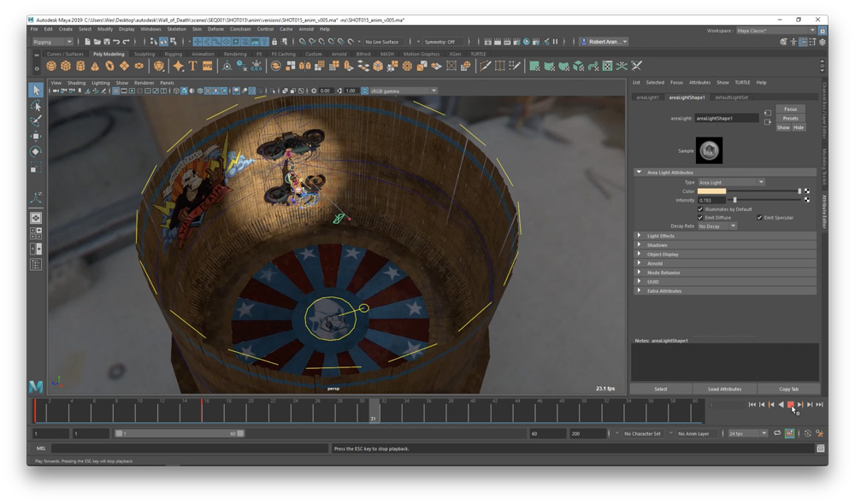Open the Decay Rate dropdown
The width and height of the screenshot is (855, 504).
coord(716,226)
